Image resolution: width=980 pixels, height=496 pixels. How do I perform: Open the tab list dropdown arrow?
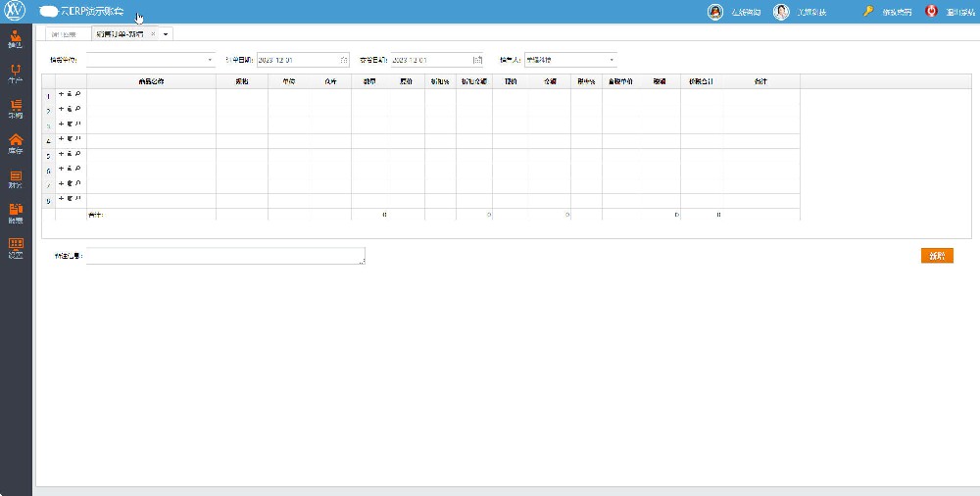click(166, 34)
